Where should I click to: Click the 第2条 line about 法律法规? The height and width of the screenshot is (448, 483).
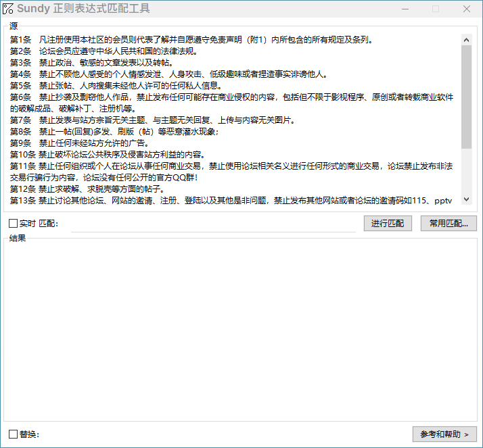103,51
